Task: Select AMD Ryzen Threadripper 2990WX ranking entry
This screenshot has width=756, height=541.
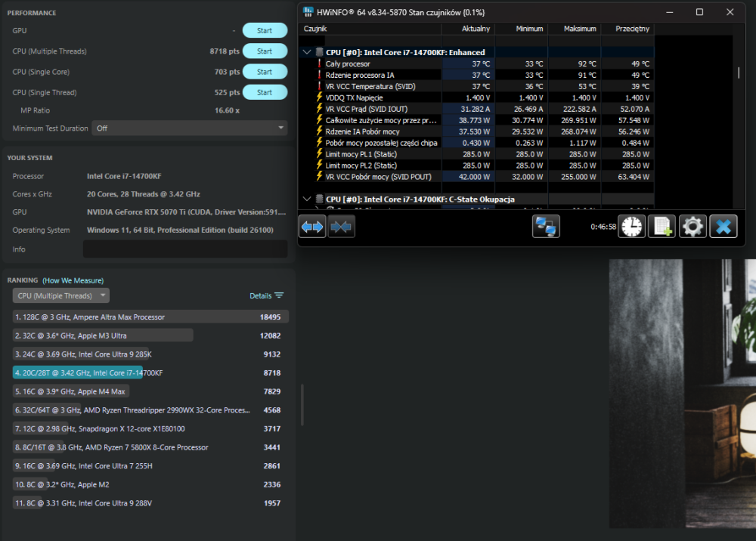Action: click(150, 410)
